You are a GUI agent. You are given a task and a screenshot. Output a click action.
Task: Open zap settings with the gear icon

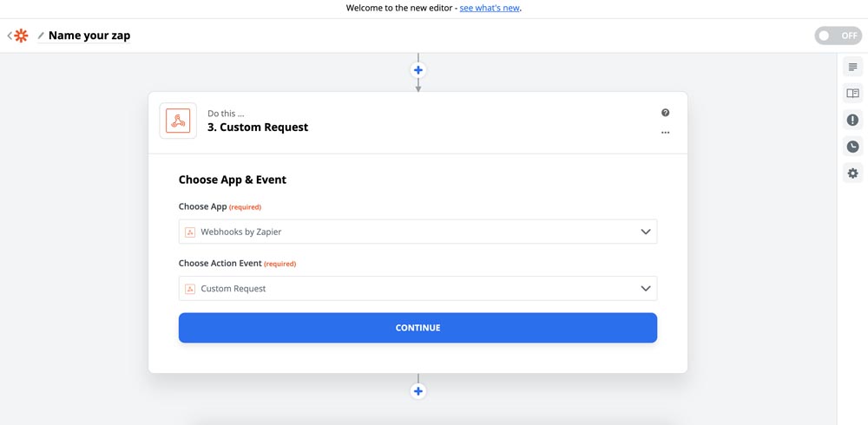[852, 173]
